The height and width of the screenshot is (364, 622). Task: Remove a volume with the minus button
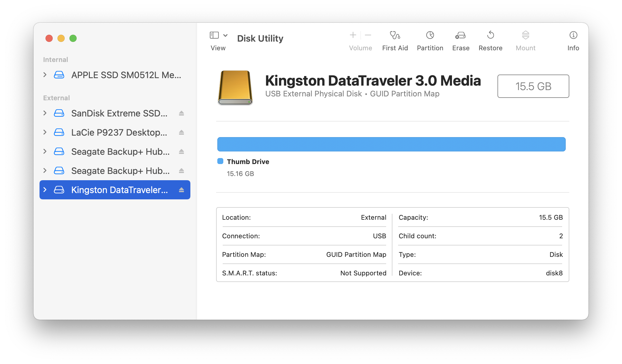(x=368, y=35)
